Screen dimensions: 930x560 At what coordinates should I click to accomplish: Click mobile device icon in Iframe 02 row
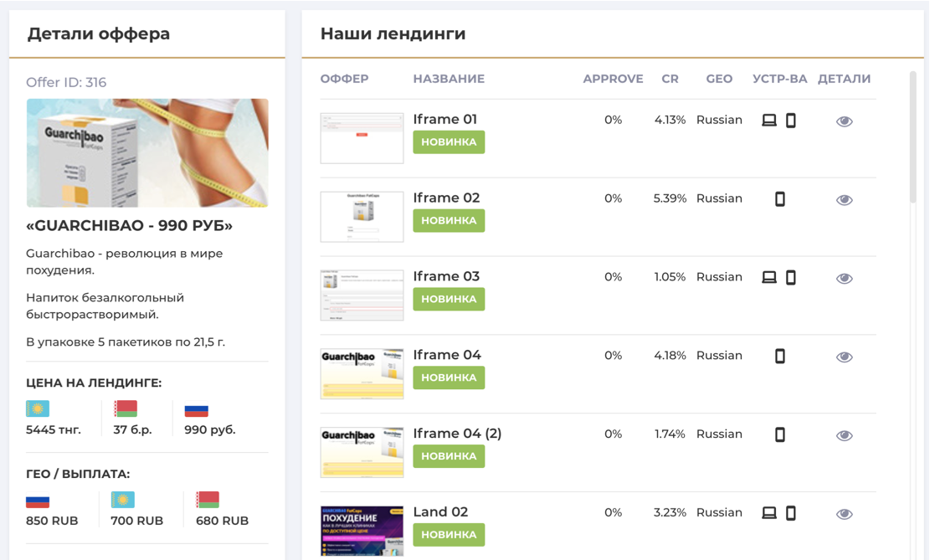[779, 199]
